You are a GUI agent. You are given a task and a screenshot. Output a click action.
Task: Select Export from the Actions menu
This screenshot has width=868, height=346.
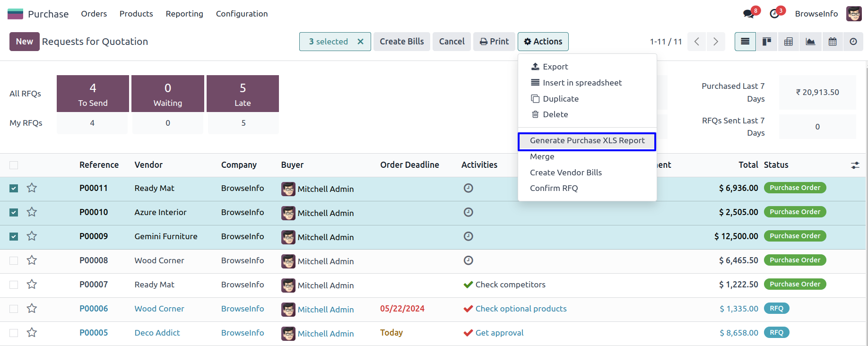coord(555,67)
